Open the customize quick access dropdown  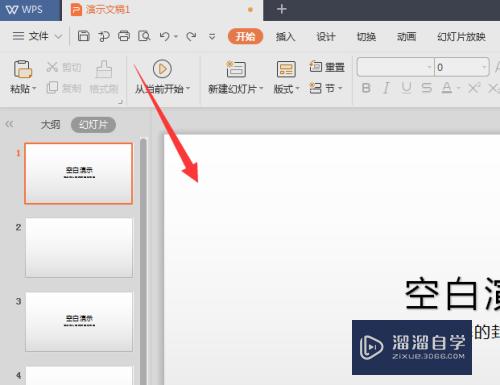(x=212, y=36)
